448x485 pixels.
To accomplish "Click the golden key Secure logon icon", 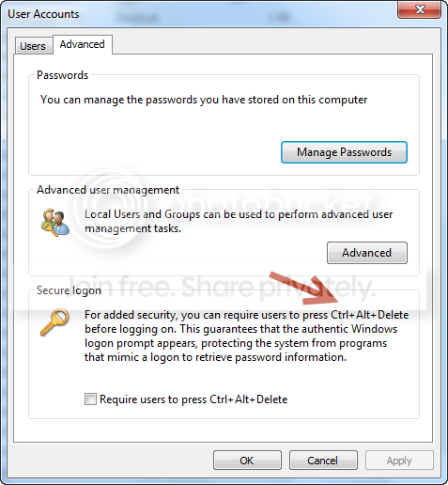I will (x=54, y=322).
